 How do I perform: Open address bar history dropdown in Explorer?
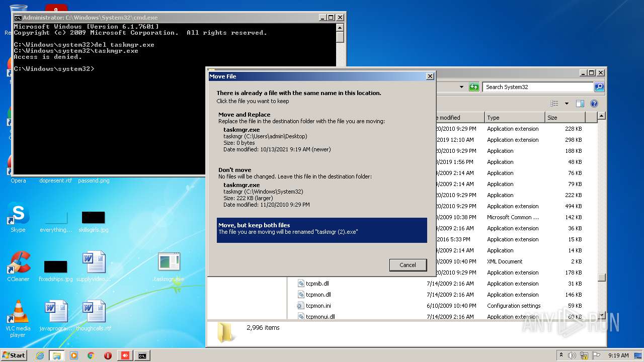point(461,87)
